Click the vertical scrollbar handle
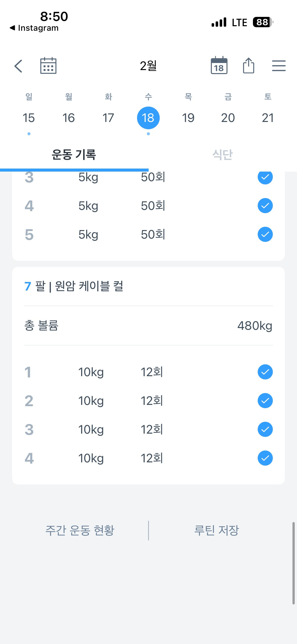This screenshot has height=644, width=297. pyautogui.click(x=293, y=563)
